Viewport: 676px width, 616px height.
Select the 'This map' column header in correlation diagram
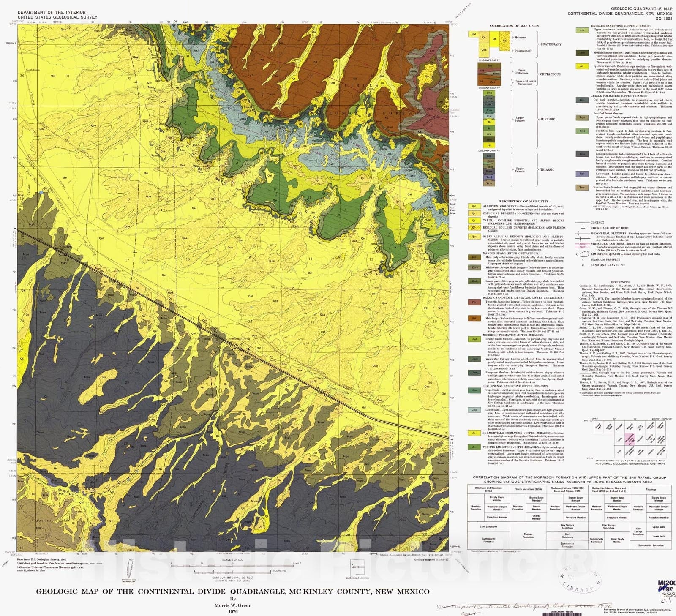(x=651, y=489)
